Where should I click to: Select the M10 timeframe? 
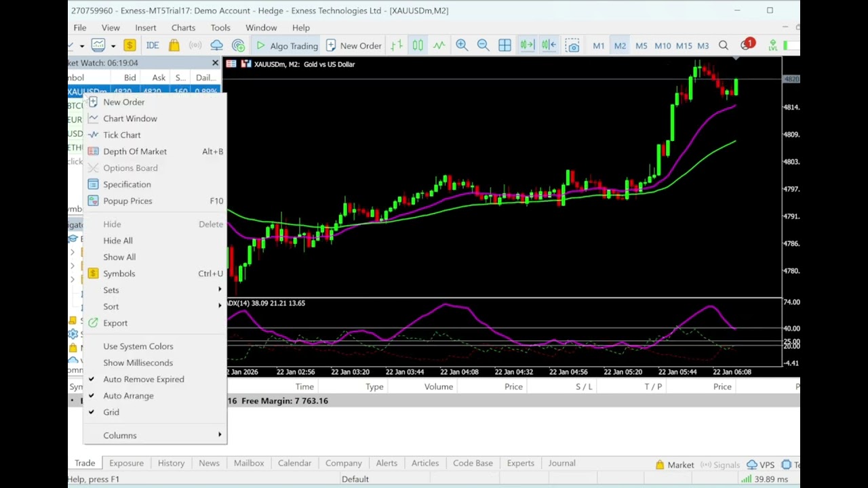click(x=663, y=45)
